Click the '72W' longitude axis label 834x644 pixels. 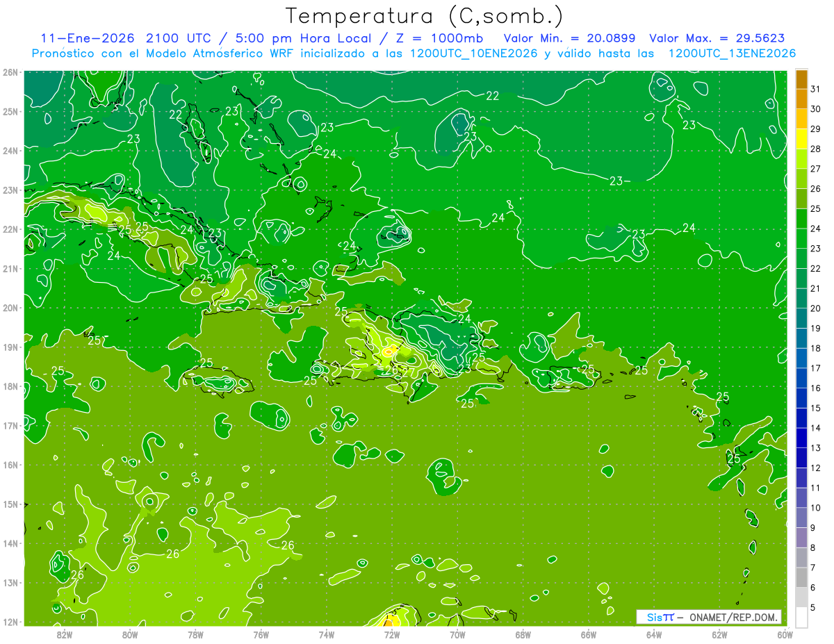[x=391, y=634]
